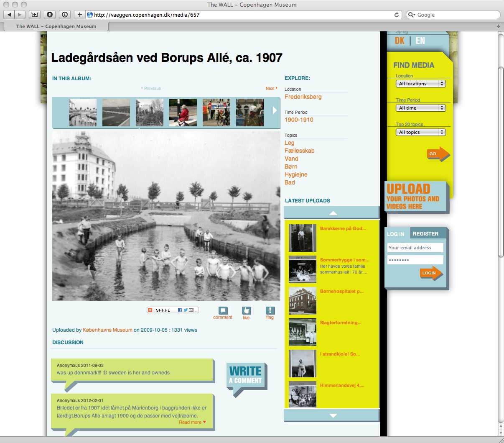Select the LOG IN tab
This screenshot has width=504, height=443.
[x=396, y=234]
